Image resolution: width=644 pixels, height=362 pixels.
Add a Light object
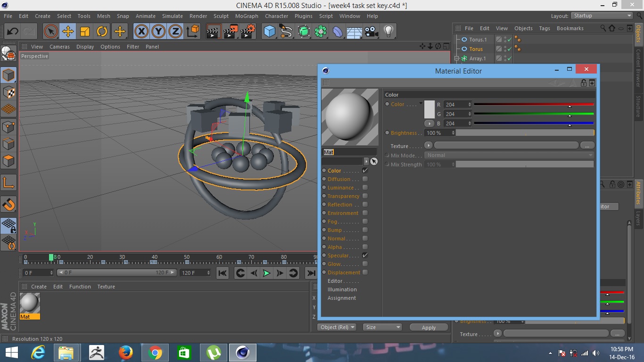tap(388, 32)
